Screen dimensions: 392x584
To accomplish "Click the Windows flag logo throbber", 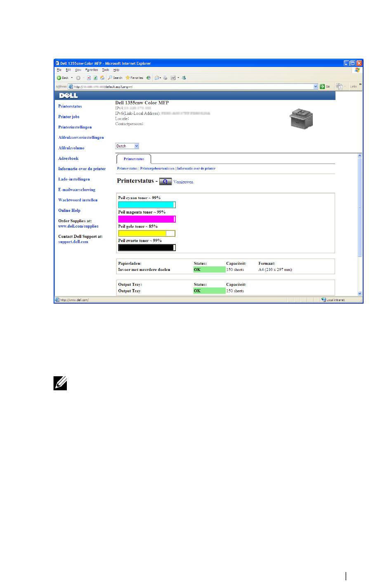I will click(x=357, y=70).
